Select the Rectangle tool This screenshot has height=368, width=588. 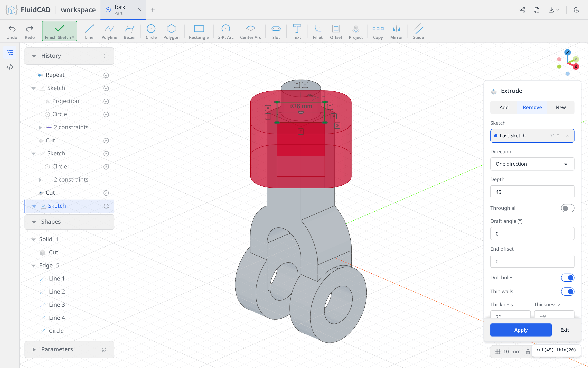pos(198,32)
